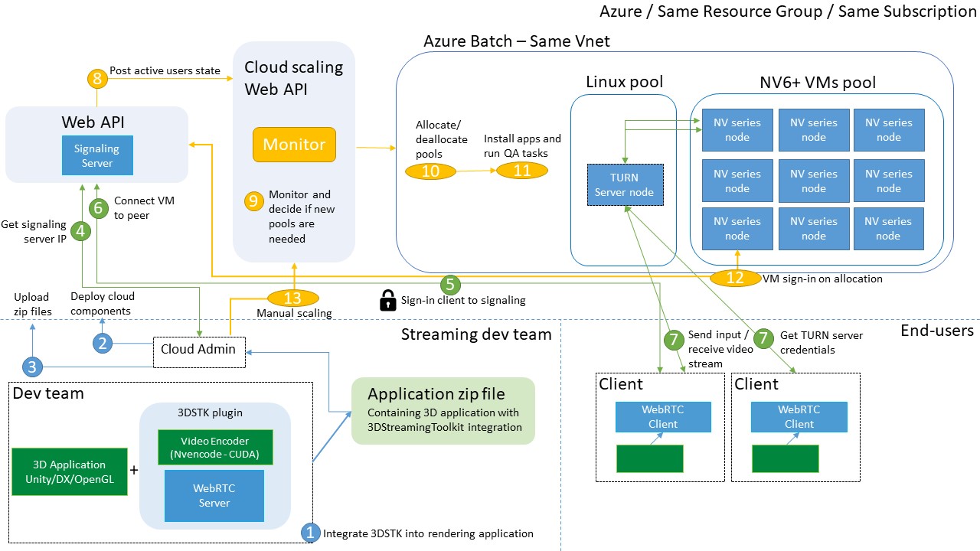The height and width of the screenshot is (551, 980).
Task: Click the green oval numbered 5
Action: tap(450, 284)
